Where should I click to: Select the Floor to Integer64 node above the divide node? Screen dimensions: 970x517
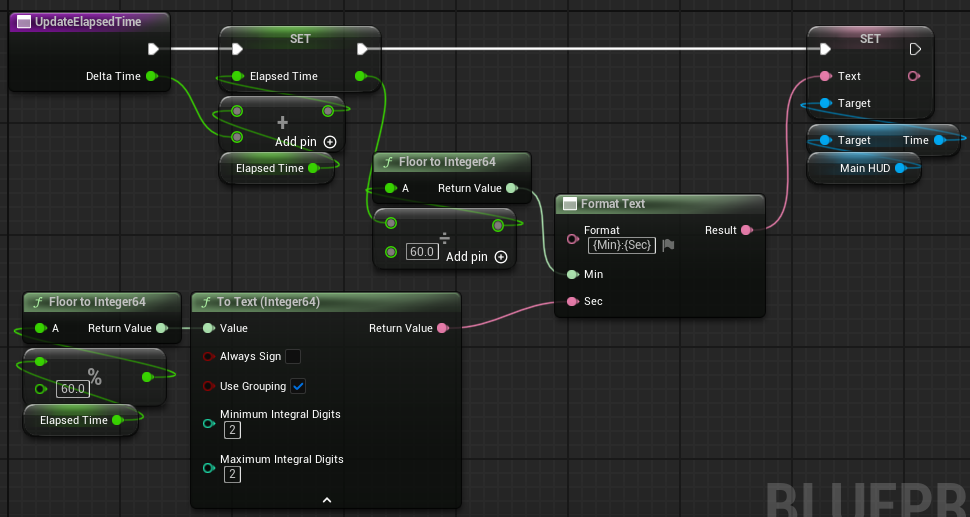tap(447, 162)
